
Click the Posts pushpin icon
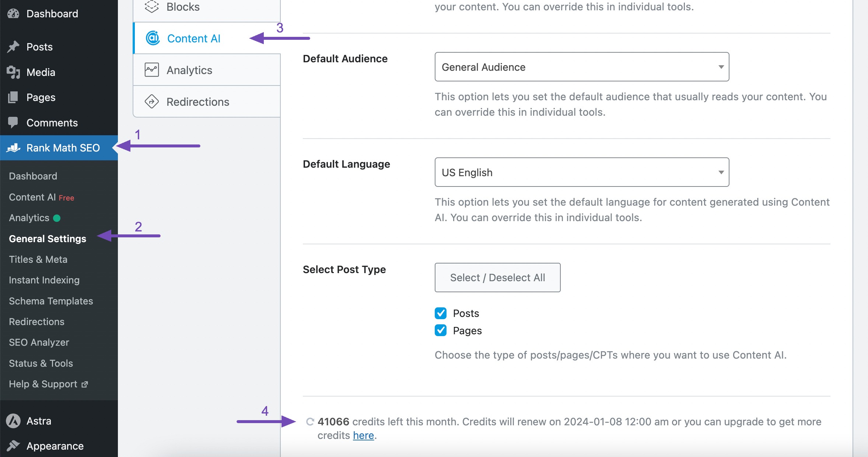click(x=13, y=47)
